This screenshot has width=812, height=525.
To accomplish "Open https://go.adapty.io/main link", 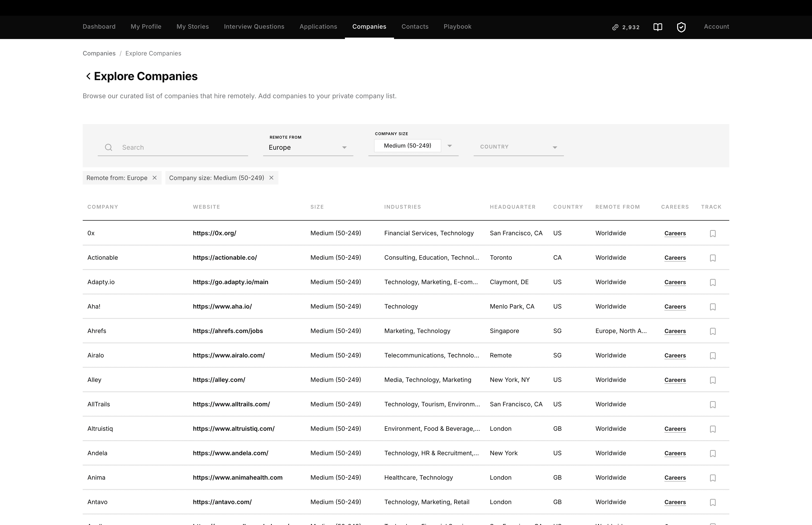I will pyautogui.click(x=231, y=282).
